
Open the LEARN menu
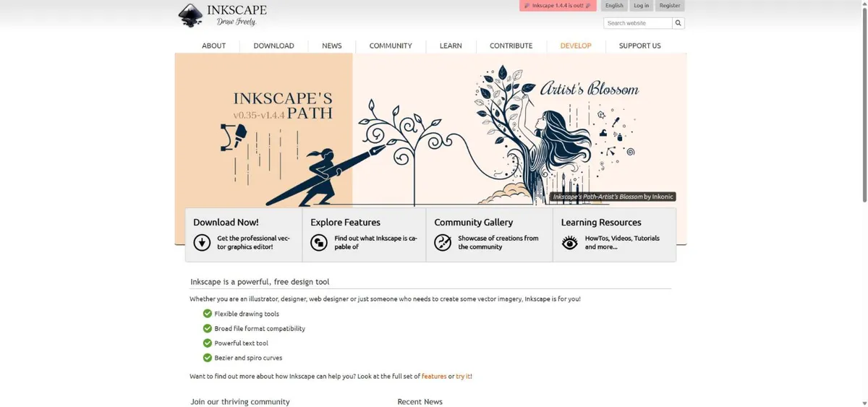click(451, 46)
